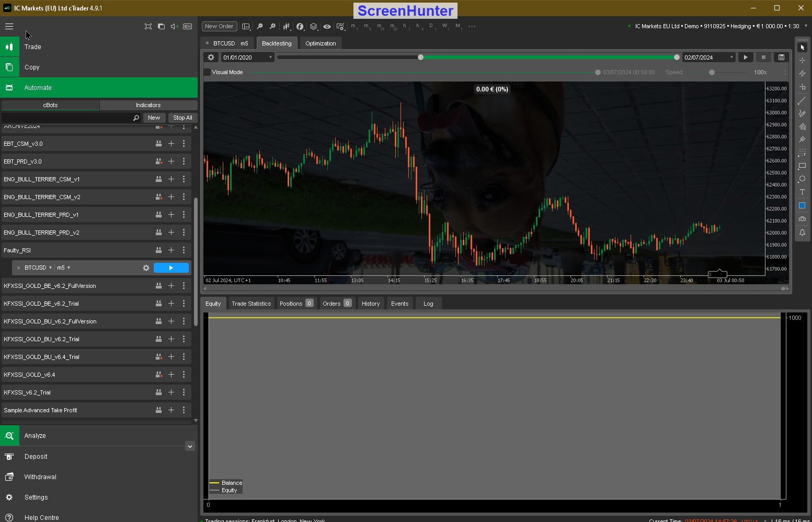Open m5 timeframe dropdown for Faulty_RSI
This screenshot has width=812, height=522.
pos(63,268)
